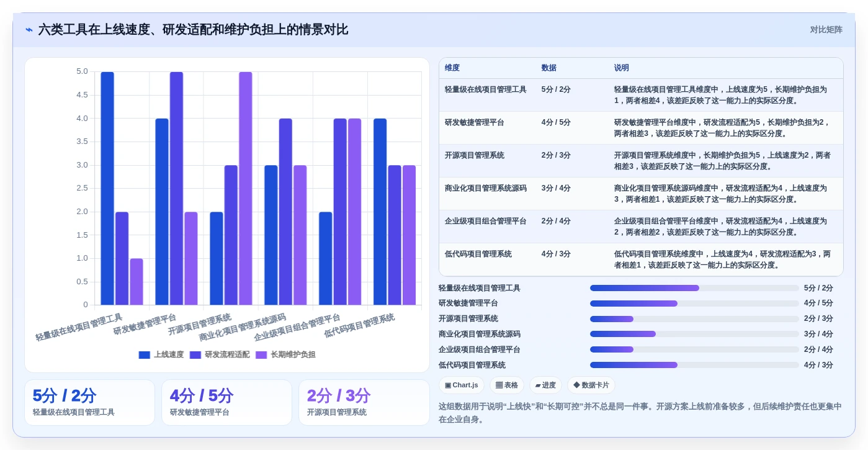Viewport: 868px width, 450px height.
Task: Click the 商业化项目管理系统源码 progress bar
Action: tap(694, 334)
